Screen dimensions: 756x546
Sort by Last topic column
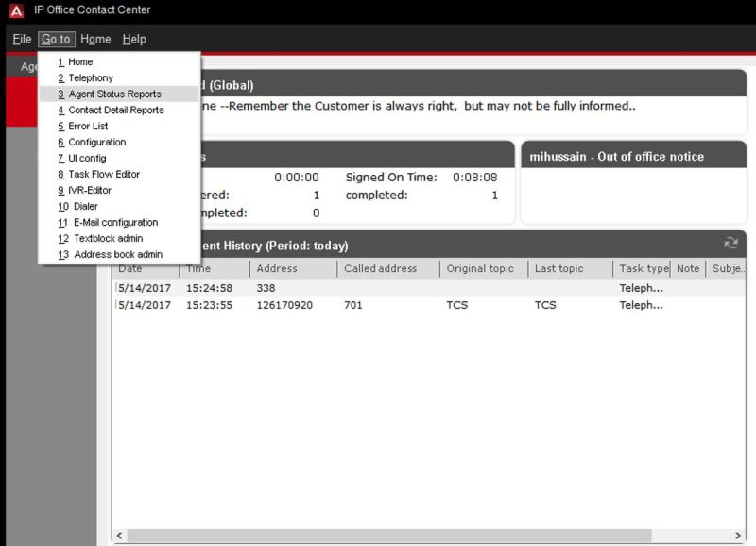[571, 269]
